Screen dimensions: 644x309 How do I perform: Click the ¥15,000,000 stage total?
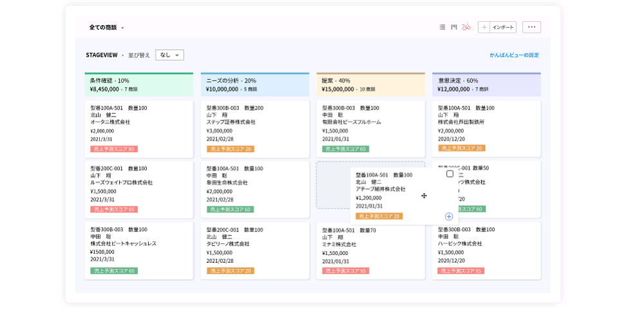[x=337, y=89]
